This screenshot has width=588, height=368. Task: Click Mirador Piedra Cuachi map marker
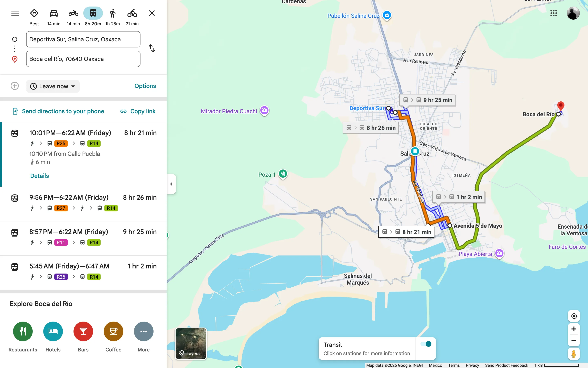coord(264,111)
